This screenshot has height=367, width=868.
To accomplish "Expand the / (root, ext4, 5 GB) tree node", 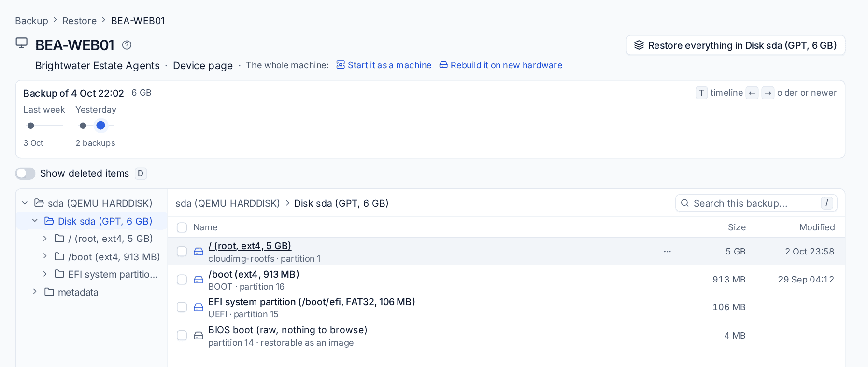I will (45, 239).
